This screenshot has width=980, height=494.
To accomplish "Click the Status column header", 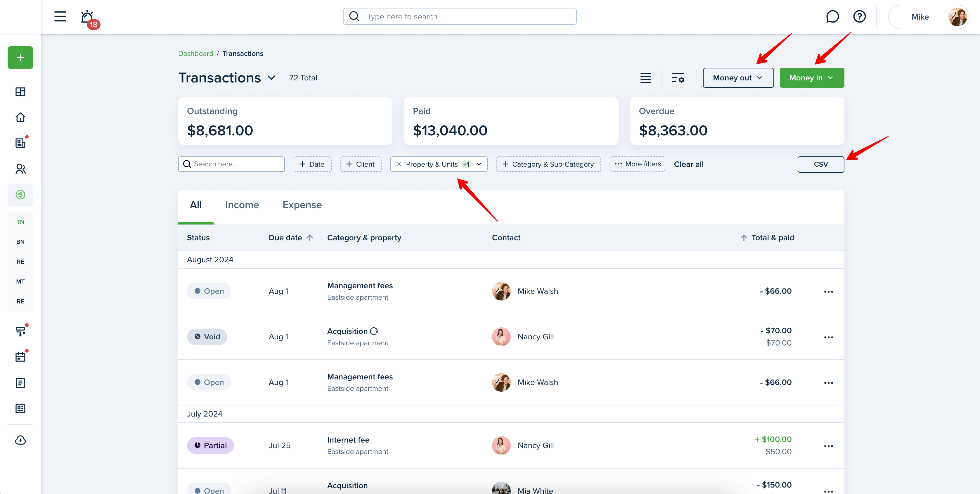I will (198, 237).
